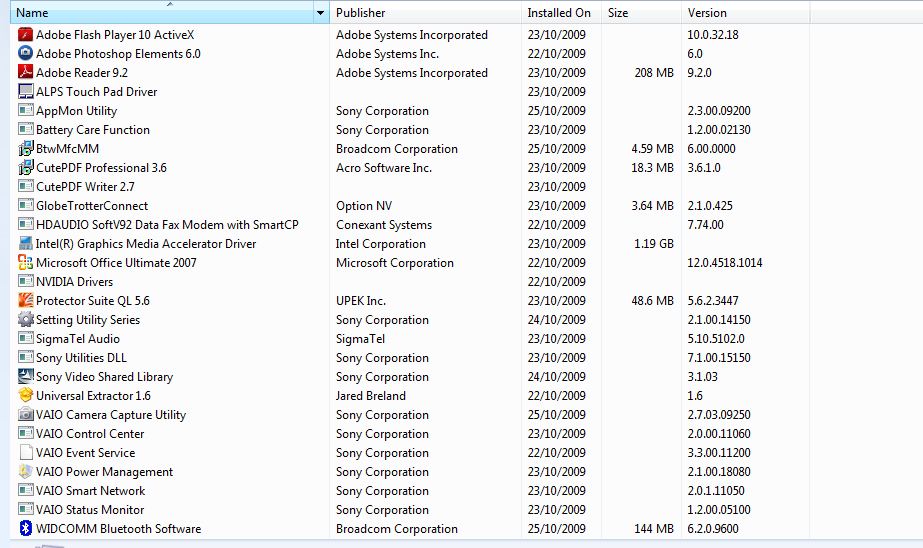Screen dimensions: 923x548
Task: Select the Adobe Reader 9.2 program name
Action: pyautogui.click(x=82, y=72)
